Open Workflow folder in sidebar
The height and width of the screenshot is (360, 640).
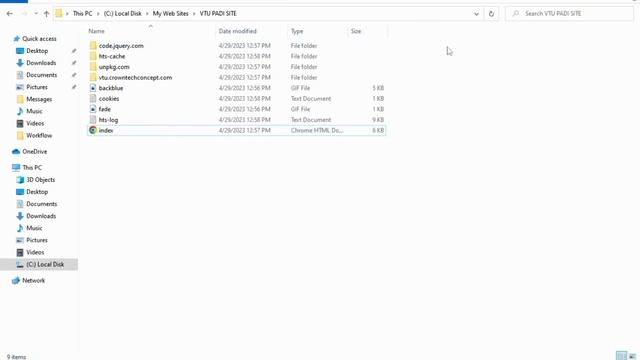39,136
